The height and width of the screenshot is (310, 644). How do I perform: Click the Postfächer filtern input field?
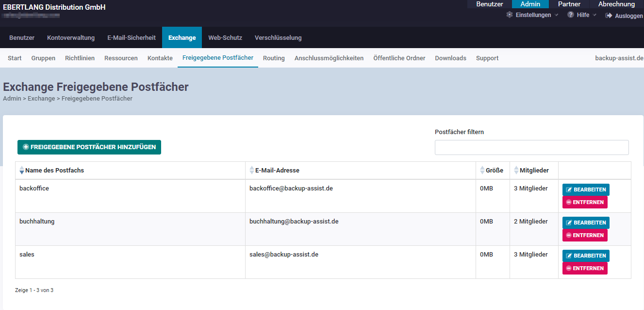[x=531, y=147]
